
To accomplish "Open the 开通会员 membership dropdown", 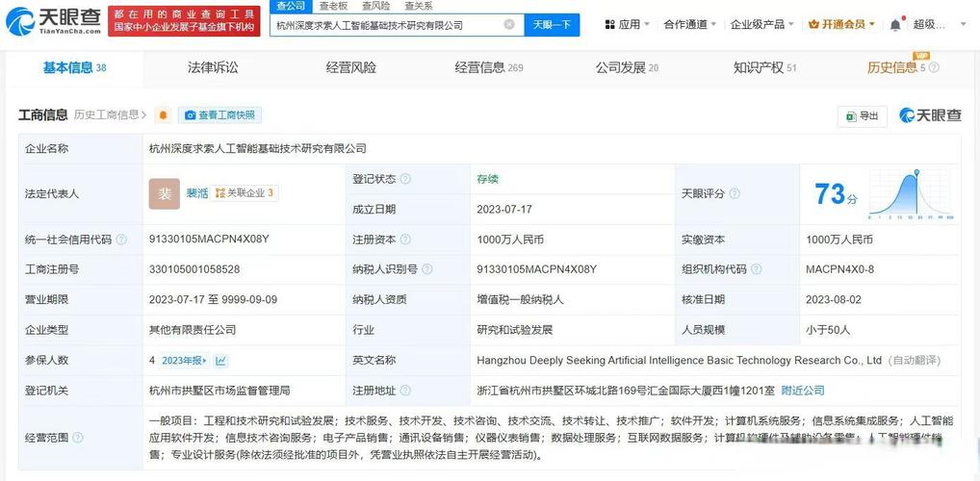I will (x=841, y=24).
